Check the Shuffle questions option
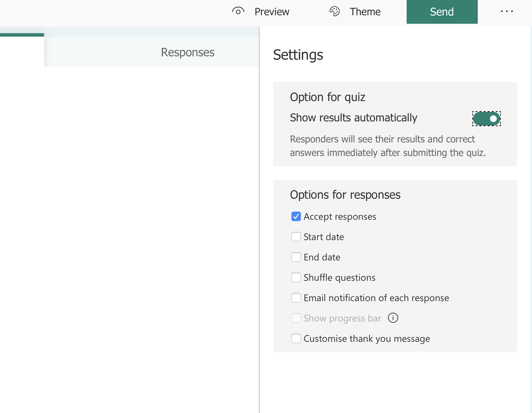This screenshot has width=532, height=413. pos(296,277)
